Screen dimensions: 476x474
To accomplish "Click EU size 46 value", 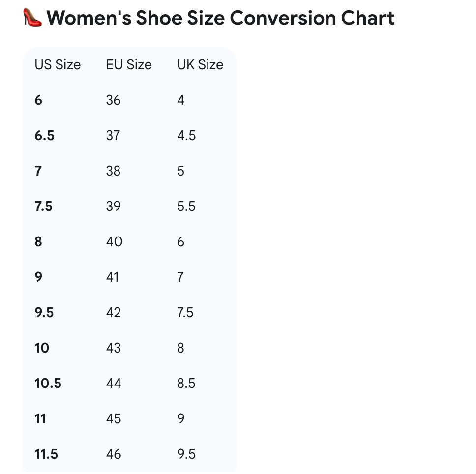I will point(114,454).
